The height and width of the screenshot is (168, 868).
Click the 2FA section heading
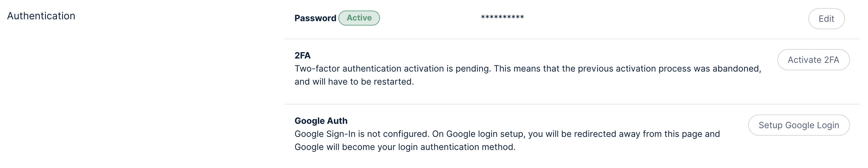(302, 55)
